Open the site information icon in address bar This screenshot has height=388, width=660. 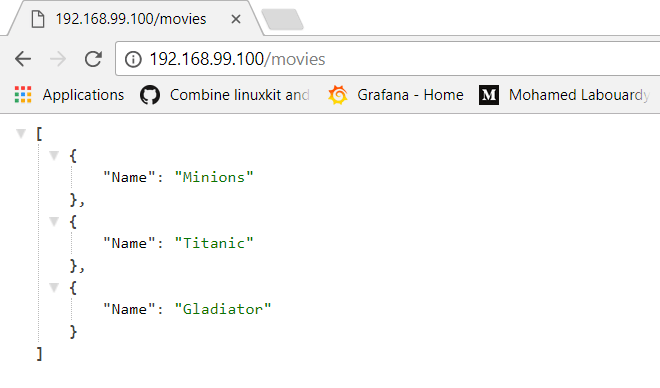pyautogui.click(x=133, y=59)
